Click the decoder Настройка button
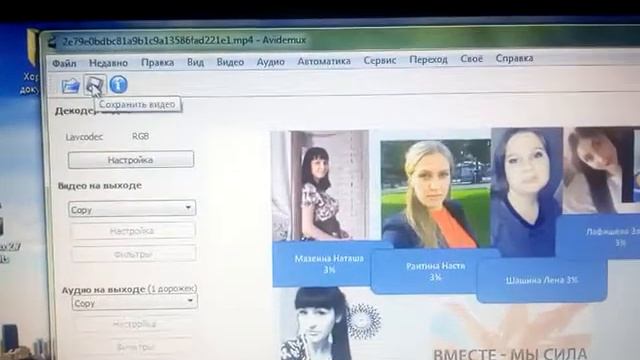Image resolution: width=640 pixels, height=360 pixels. pos(131,160)
